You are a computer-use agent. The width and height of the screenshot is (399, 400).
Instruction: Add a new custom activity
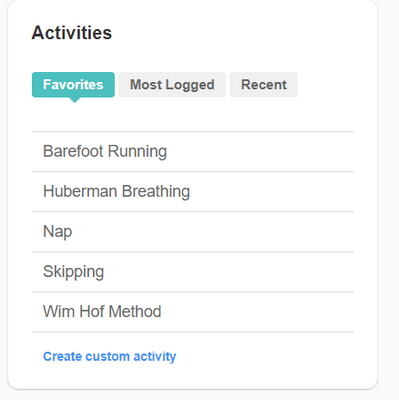pyautogui.click(x=109, y=356)
